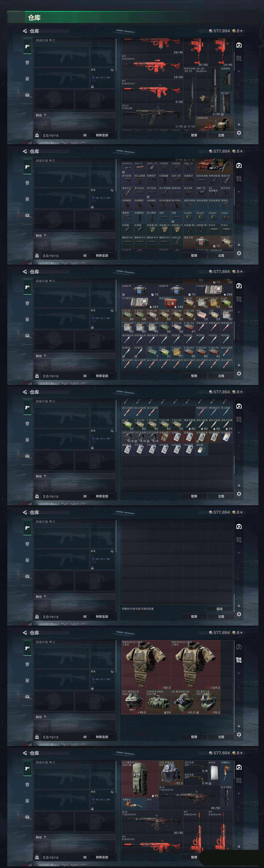
Task: Select the GTO heavy tactical backpack
Action: pos(140,779)
